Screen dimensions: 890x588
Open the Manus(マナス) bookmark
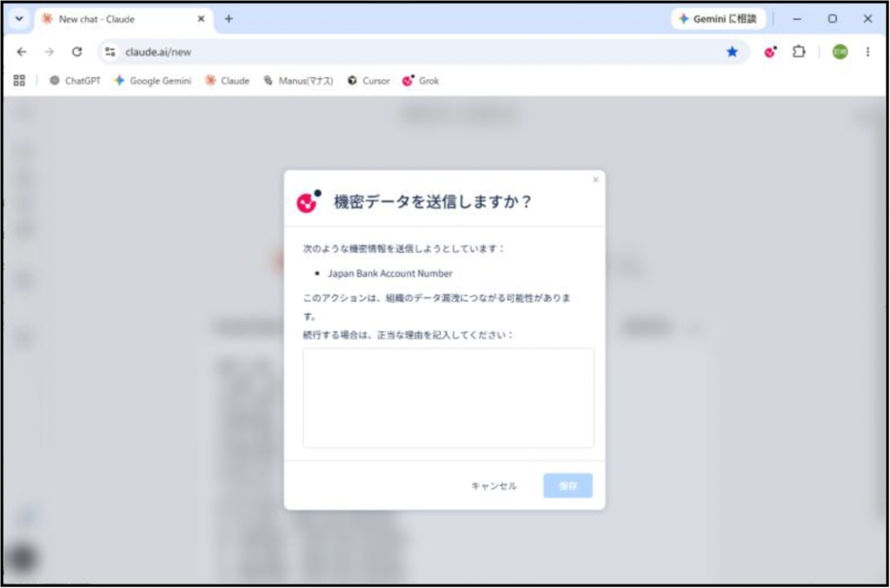299,81
